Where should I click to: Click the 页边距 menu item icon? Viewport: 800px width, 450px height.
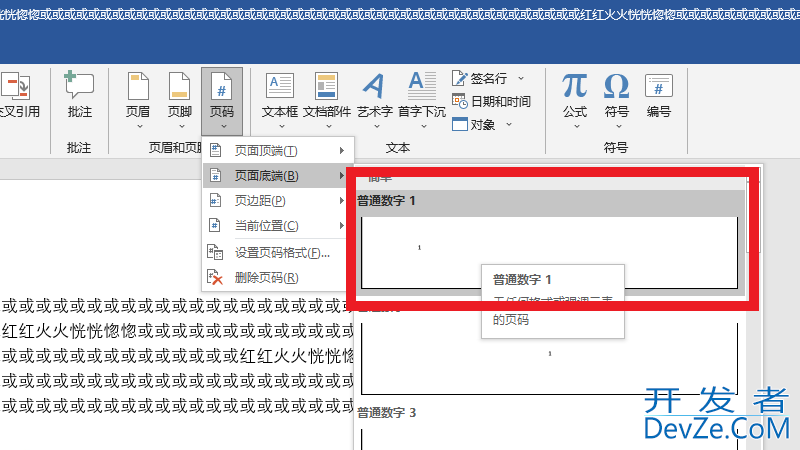[x=215, y=201]
